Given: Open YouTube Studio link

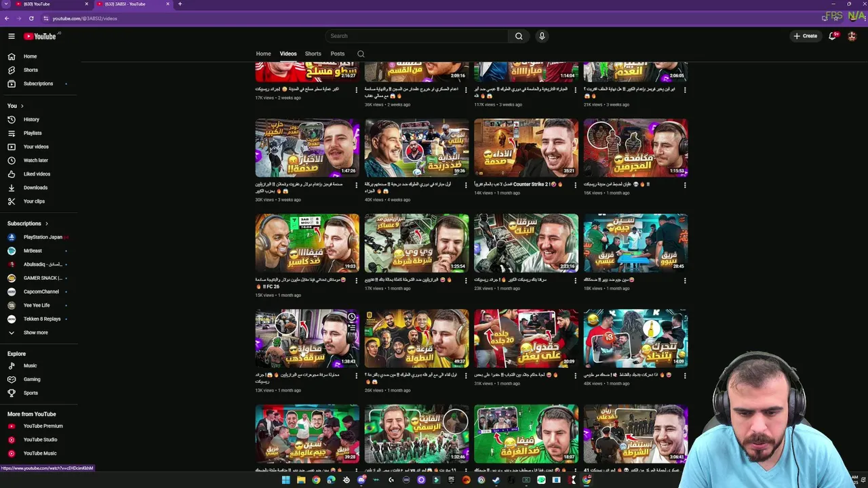Looking at the screenshot, I should [x=39, y=439].
